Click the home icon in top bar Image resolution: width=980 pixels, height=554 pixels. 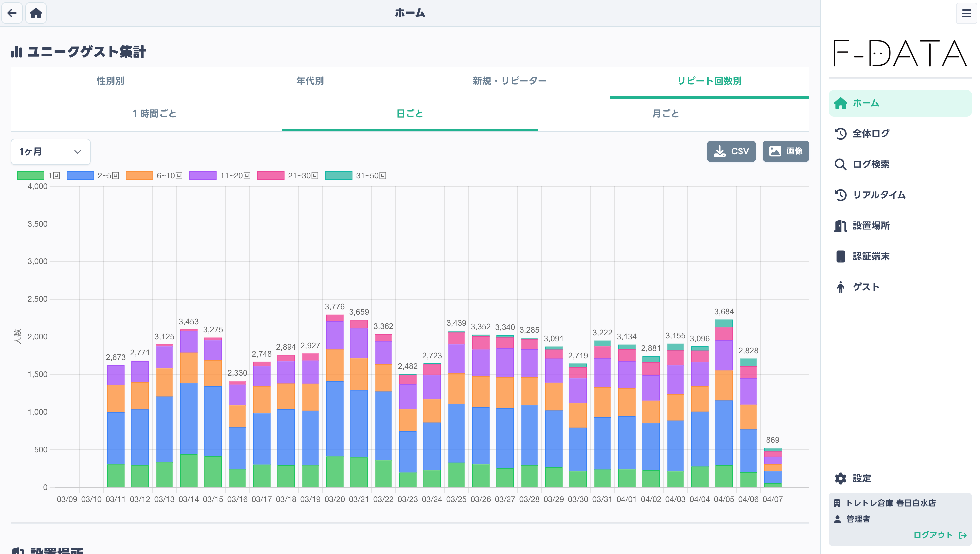click(x=36, y=13)
